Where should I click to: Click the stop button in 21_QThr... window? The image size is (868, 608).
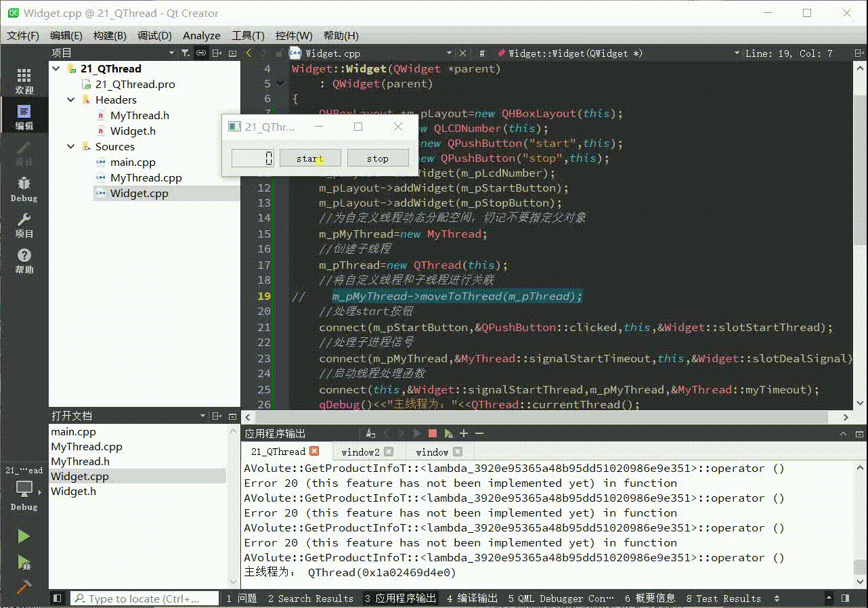click(x=378, y=158)
